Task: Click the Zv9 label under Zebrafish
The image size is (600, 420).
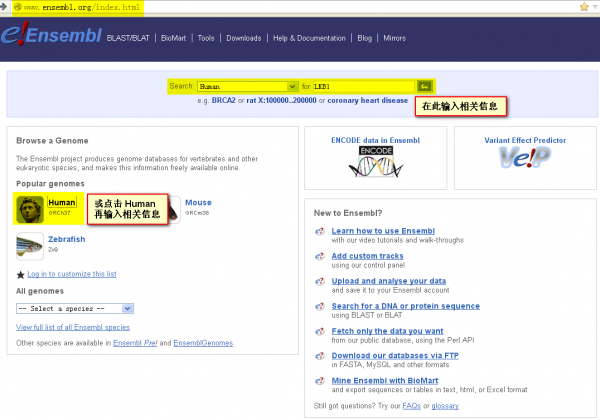Action: (53, 250)
